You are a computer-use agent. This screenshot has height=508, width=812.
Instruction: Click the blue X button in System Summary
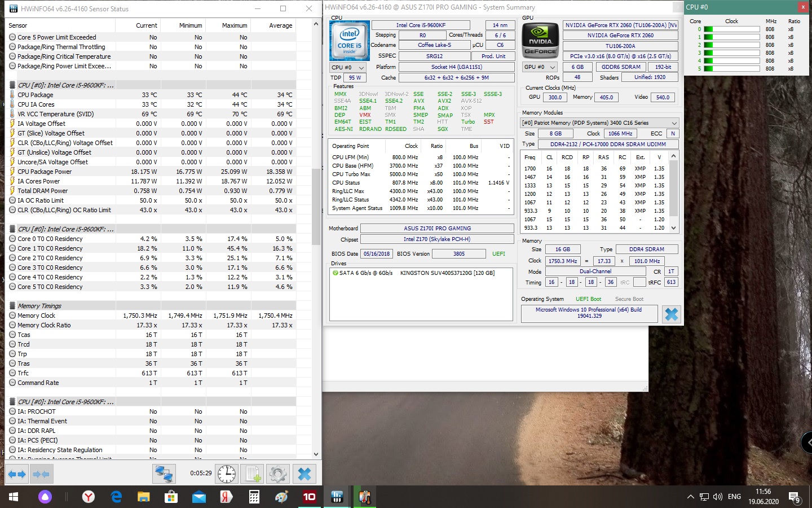point(671,314)
